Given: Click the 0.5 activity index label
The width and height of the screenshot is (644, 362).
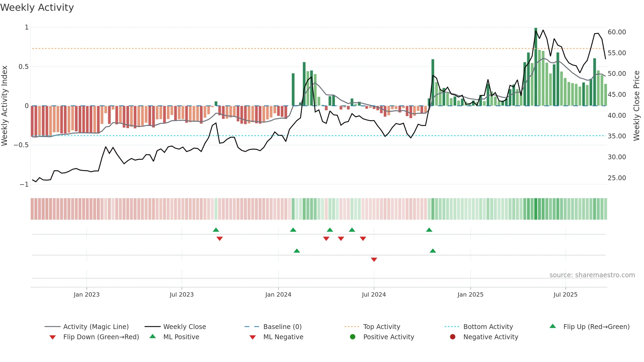Looking at the screenshot, I should pos(24,67).
